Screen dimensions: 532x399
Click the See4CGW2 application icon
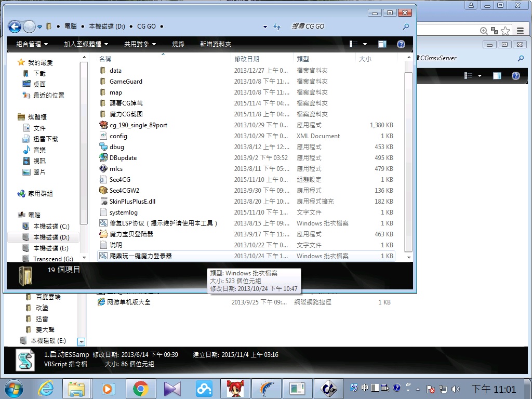pyautogui.click(x=103, y=191)
